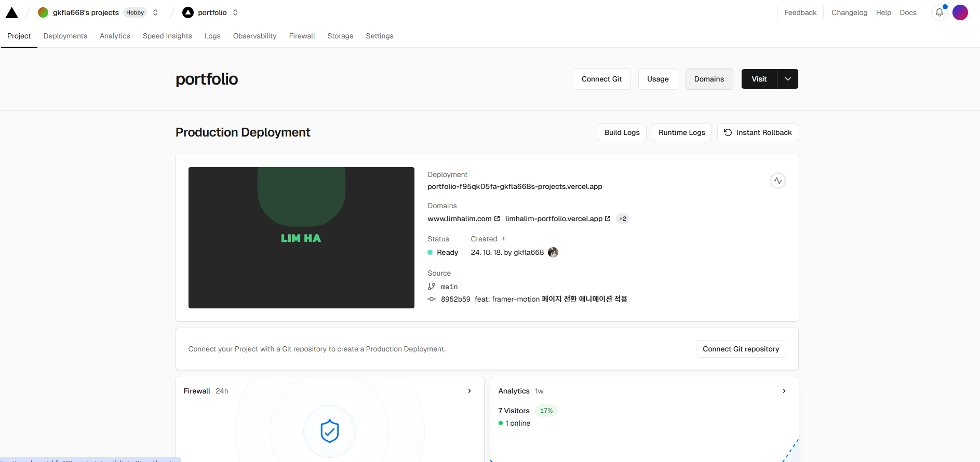Open Build Logs
Image resolution: width=980 pixels, height=462 pixels.
pyautogui.click(x=622, y=132)
